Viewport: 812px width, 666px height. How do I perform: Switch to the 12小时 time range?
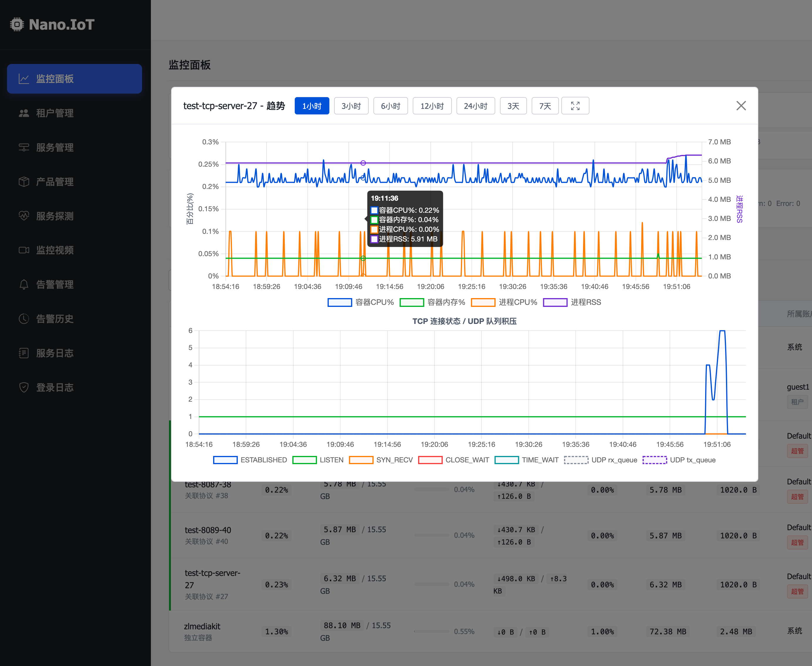[x=432, y=106]
